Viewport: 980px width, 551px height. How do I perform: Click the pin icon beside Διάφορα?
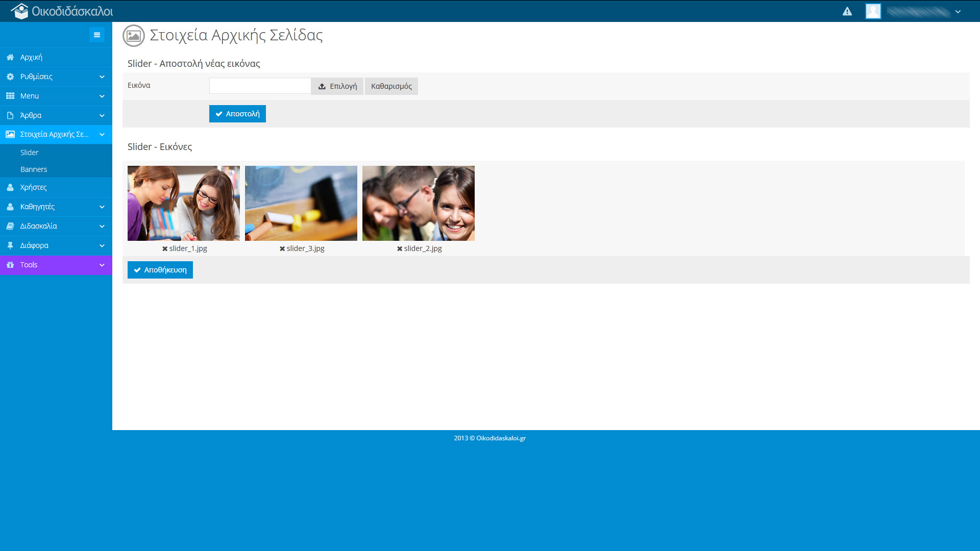click(10, 245)
